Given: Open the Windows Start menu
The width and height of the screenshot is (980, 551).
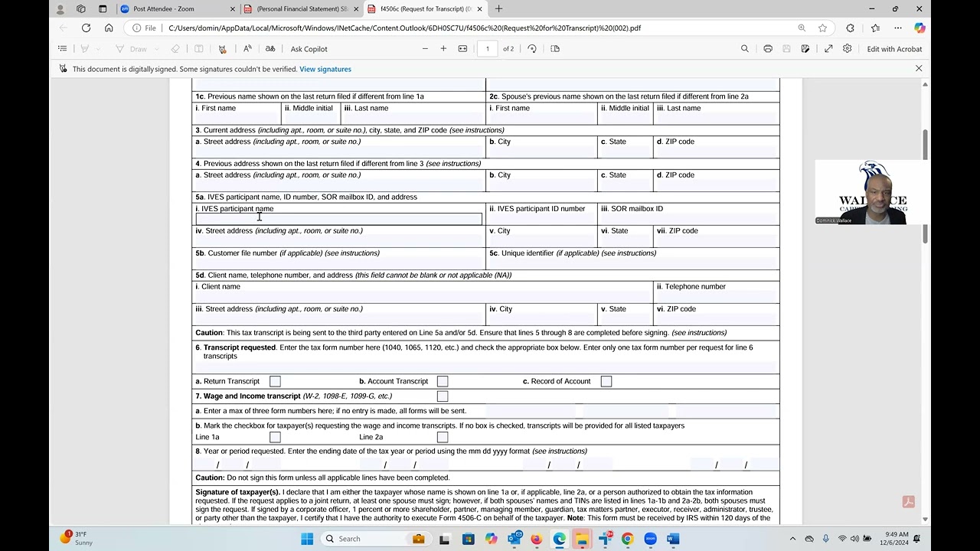Looking at the screenshot, I should pyautogui.click(x=307, y=539).
